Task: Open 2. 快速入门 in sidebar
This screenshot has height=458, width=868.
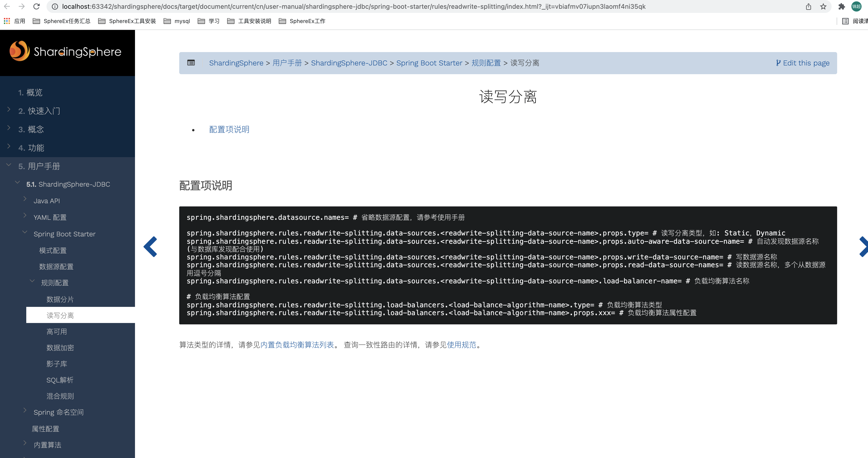Action: tap(39, 111)
